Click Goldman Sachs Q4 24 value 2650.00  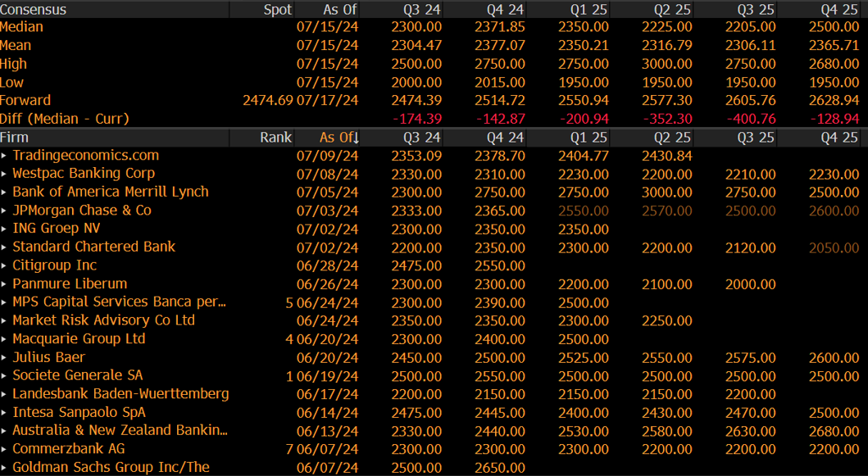[500, 468]
